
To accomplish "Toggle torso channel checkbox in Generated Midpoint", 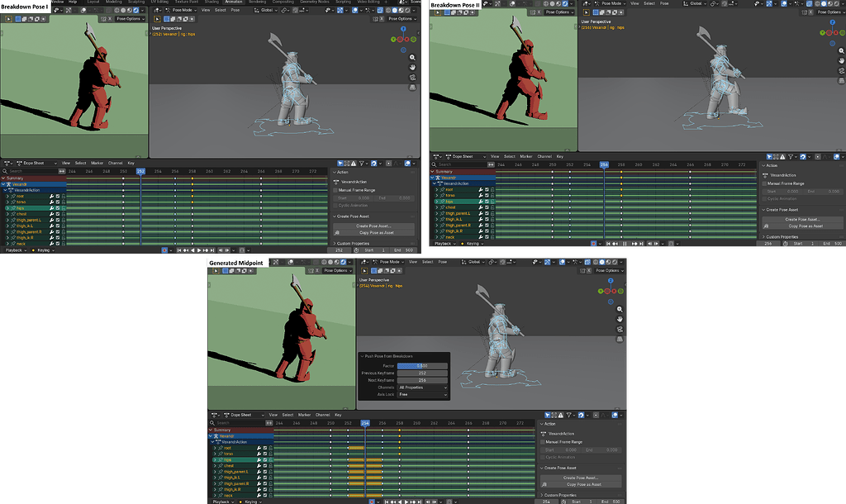I will pyautogui.click(x=265, y=454).
